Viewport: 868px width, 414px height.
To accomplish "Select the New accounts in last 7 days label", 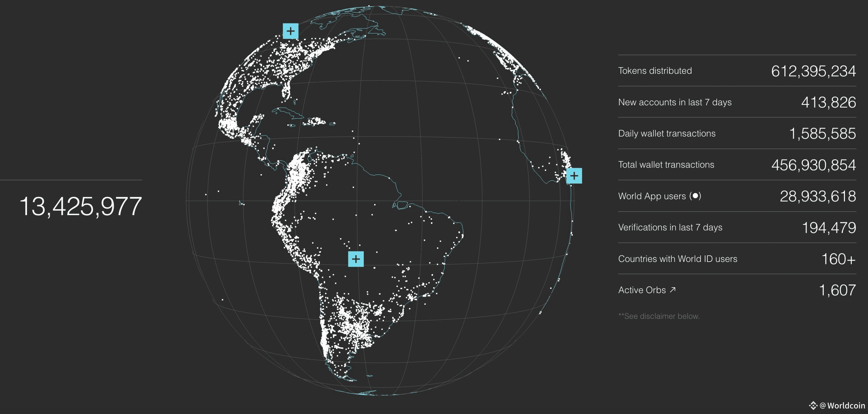I will coord(675,102).
